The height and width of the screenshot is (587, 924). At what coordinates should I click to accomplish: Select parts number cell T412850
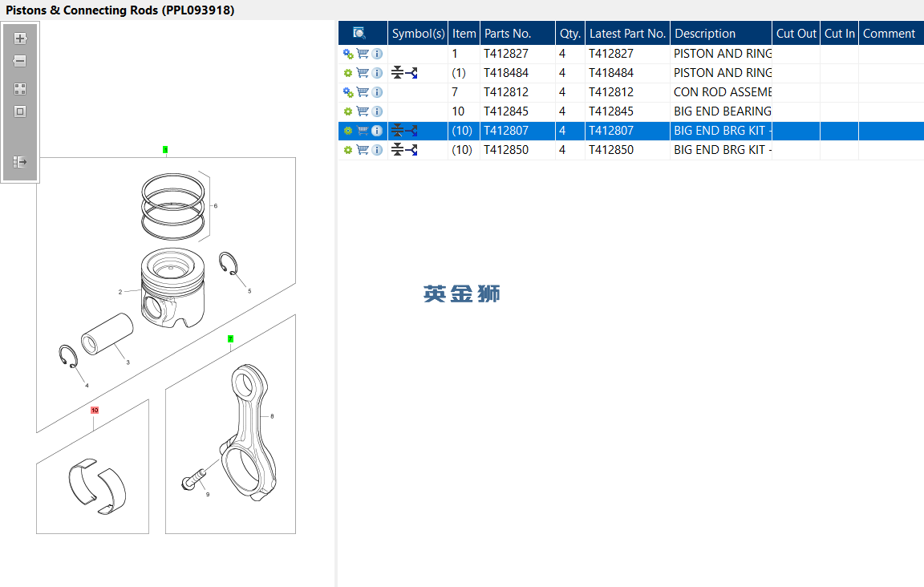pyautogui.click(x=517, y=150)
